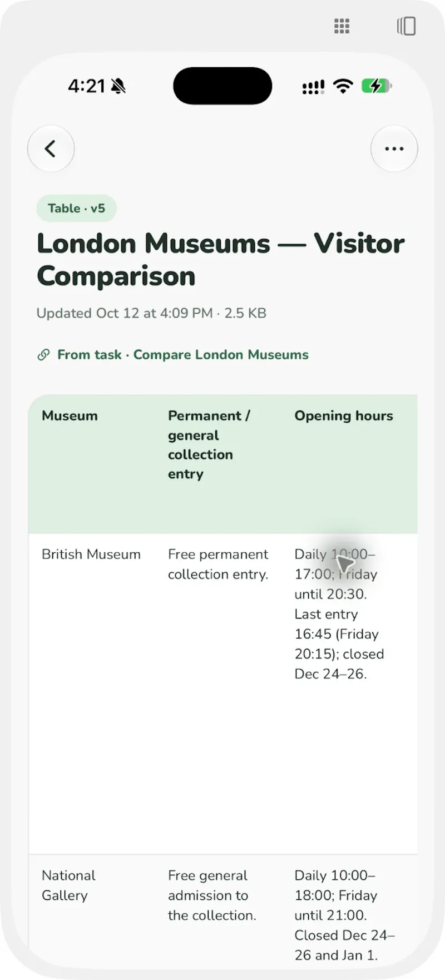Tap the London Museums title heading
The image size is (445, 980).
point(221,260)
